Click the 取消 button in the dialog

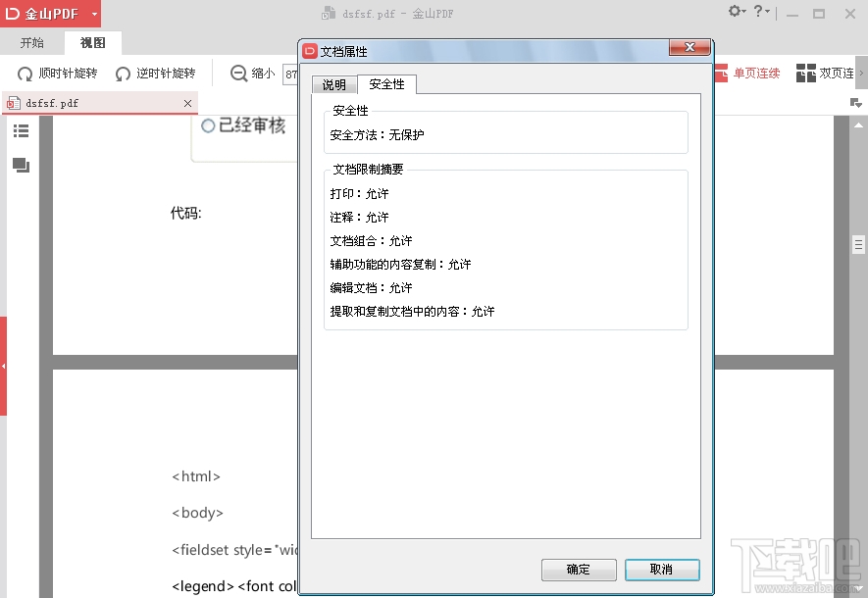(x=661, y=570)
